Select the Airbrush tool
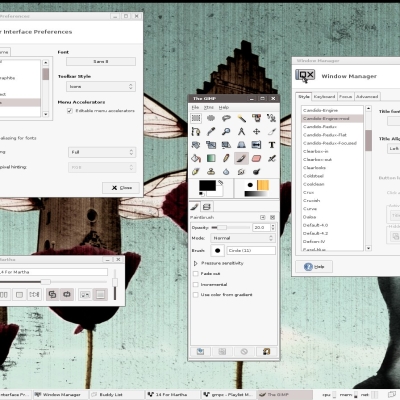The image size is (400, 400). pos(272,158)
